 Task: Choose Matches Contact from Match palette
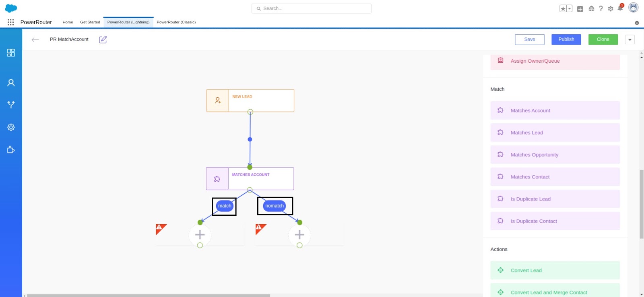pos(555,177)
